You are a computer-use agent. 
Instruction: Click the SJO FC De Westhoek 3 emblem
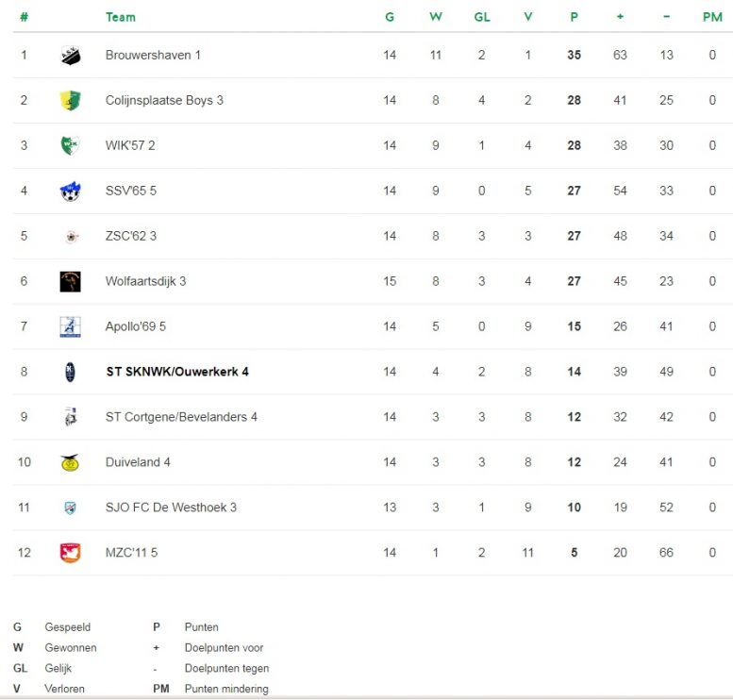pyautogui.click(x=70, y=508)
